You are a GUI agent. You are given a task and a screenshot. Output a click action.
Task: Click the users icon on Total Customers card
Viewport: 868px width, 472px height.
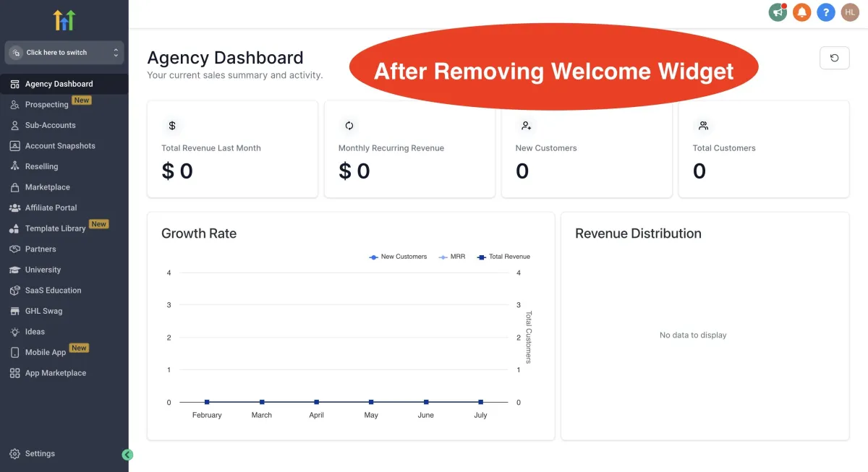(x=703, y=126)
